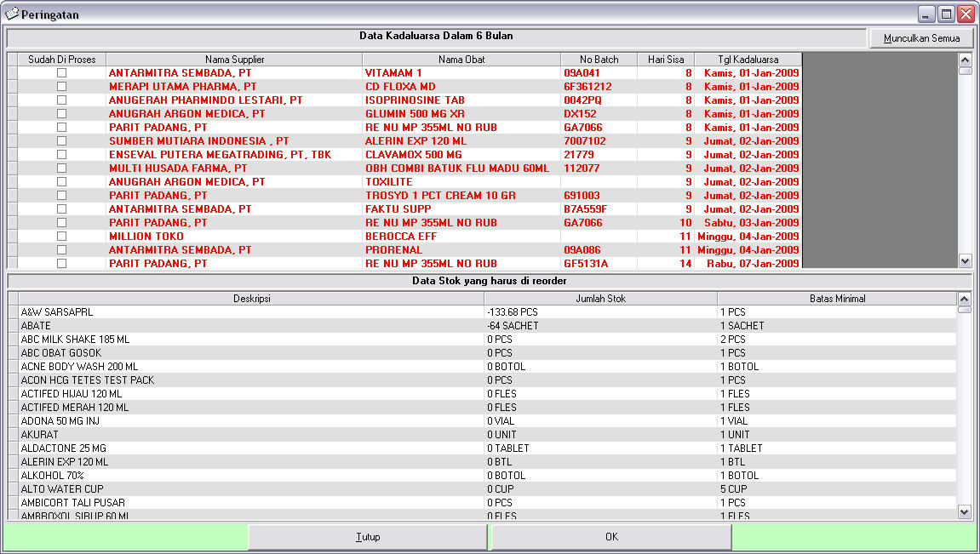The height and width of the screenshot is (554, 980).
Task: Select AMBICORT TALI PUSAR row
Action: coord(488,503)
